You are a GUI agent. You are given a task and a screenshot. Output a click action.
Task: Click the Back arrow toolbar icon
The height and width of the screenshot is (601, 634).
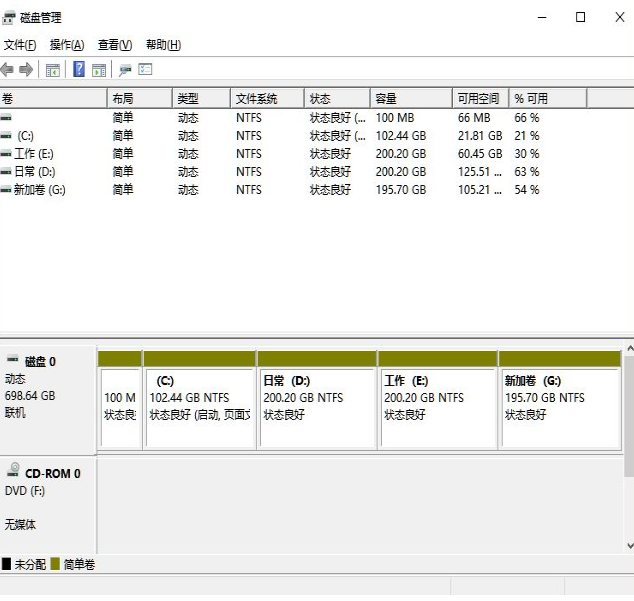[x=7, y=70]
